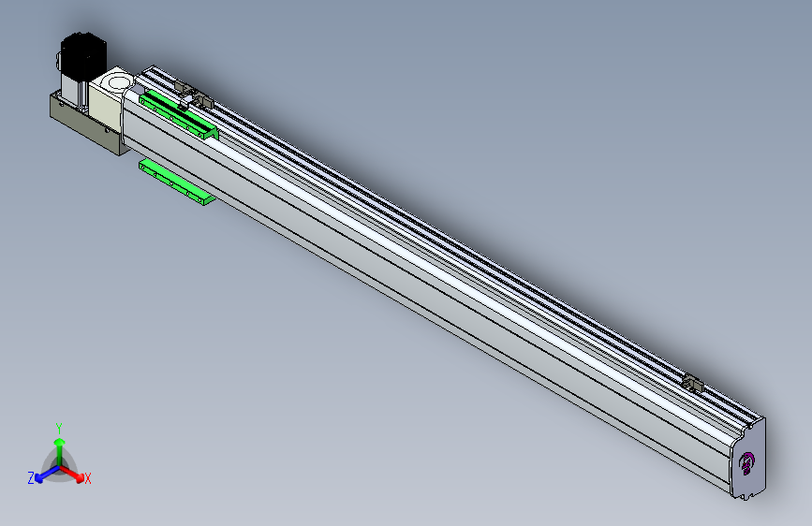Screen dimensions: 812x526
Task: Select the end cap with magenta logo
Action: click(747, 458)
